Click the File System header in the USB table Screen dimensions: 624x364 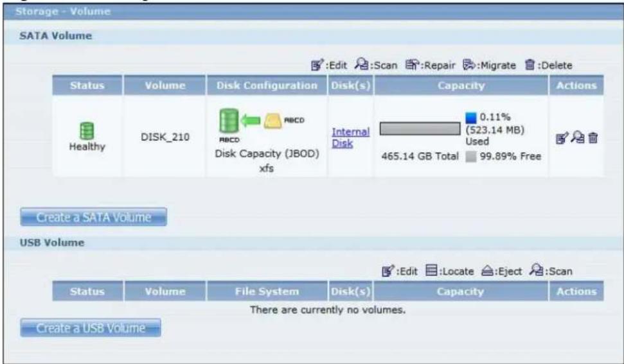point(267,291)
